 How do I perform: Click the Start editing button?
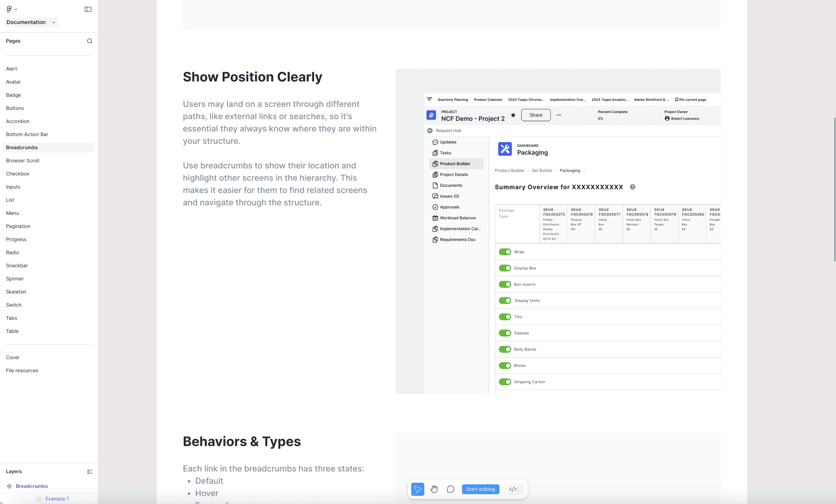point(480,489)
